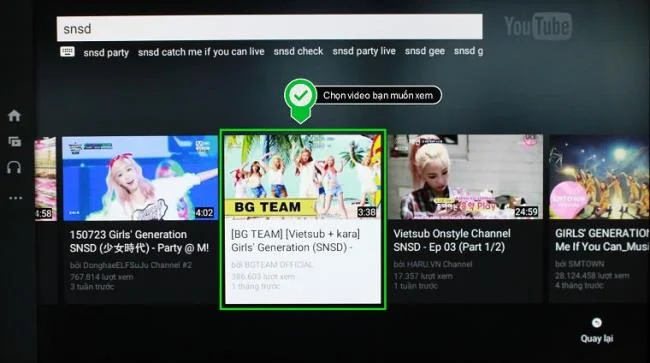This screenshot has height=363, width=650.
Task: Click the channel name 'SMTOWN'
Action: coord(586,264)
